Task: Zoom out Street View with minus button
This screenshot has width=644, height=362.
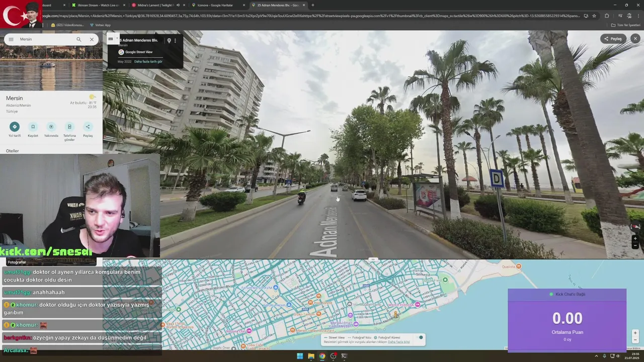Action: click(x=635, y=245)
